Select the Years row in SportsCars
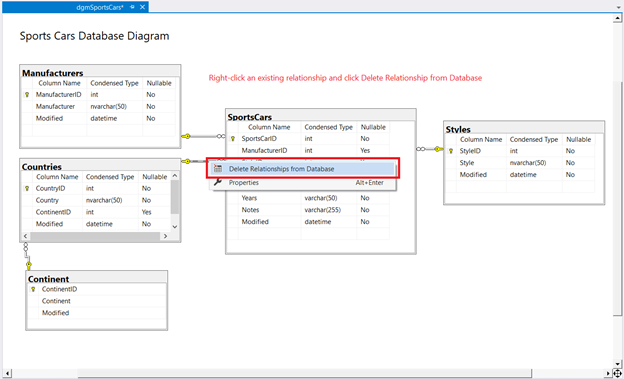624x379 pixels. coord(308,198)
